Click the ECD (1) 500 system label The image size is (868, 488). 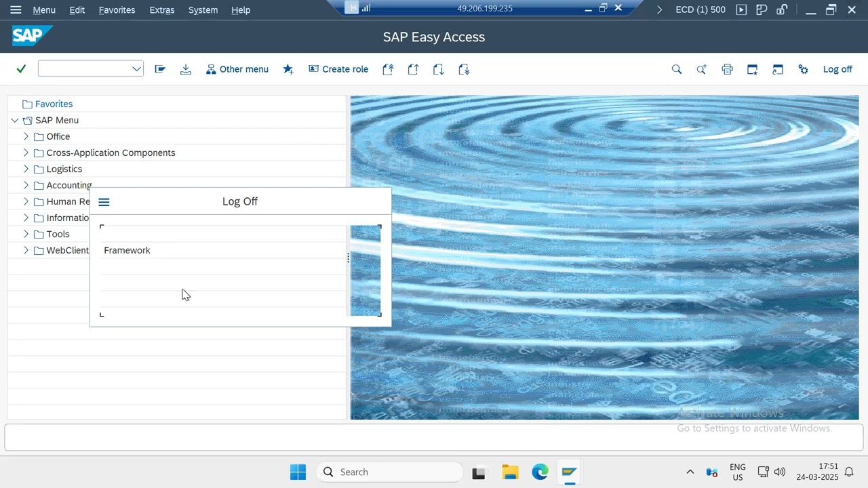pyautogui.click(x=701, y=9)
